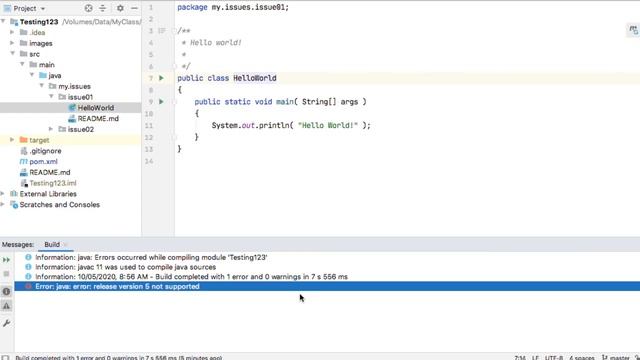640x360 pixels.
Task: Click build completed status bar message
Action: click(x=118, y=358)
